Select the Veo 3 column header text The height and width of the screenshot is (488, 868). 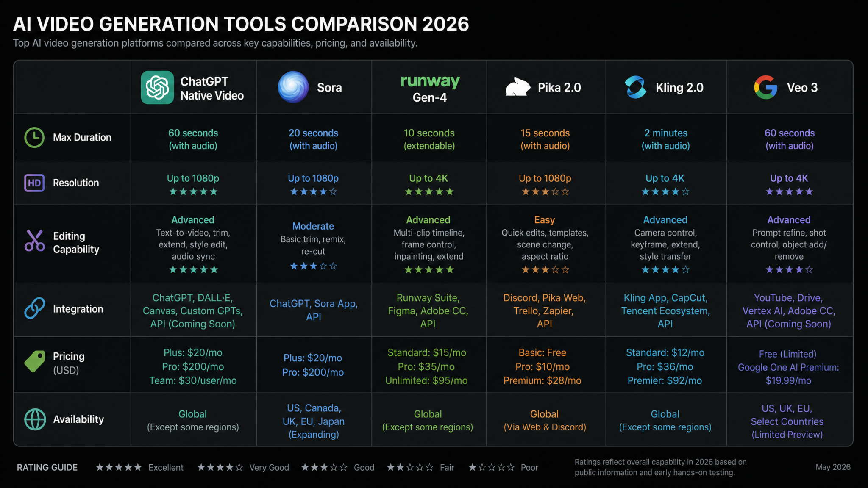pyautogui.click(x=802, y=88)
